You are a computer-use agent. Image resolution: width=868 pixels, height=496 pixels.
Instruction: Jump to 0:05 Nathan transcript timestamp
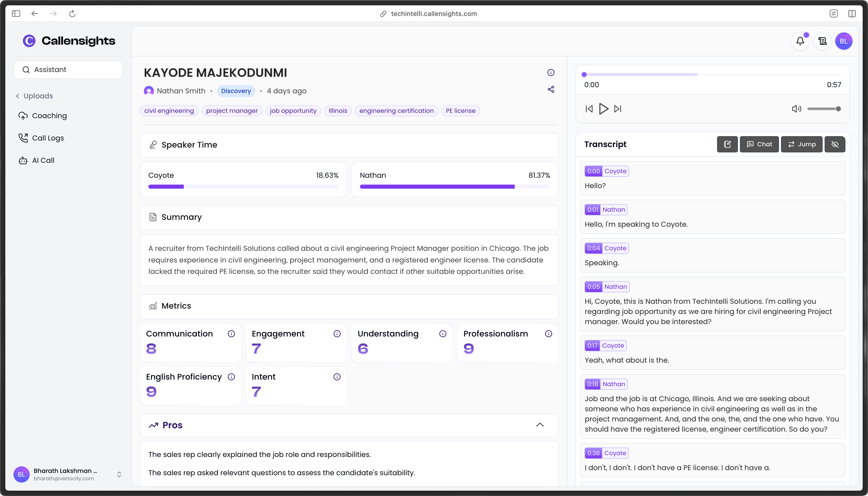click(594, 287)
